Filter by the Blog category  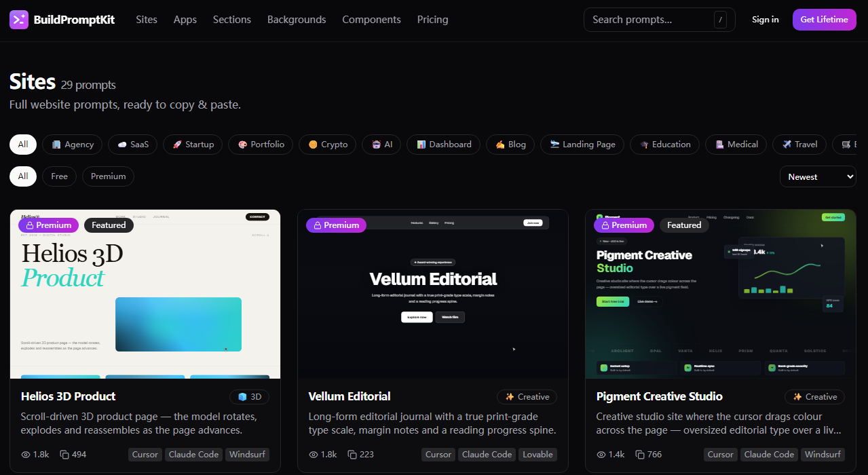click(510, 145)
